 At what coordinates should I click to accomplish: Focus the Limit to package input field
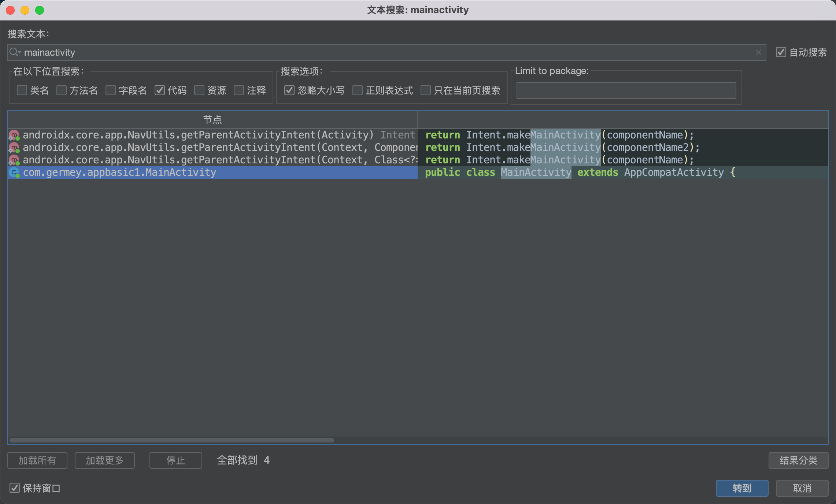coord(626,90)
